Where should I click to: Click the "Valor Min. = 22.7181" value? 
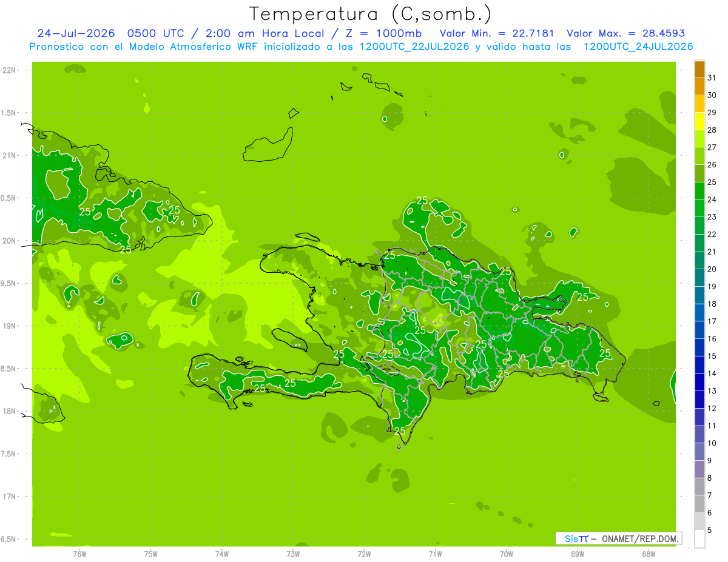[497, 33]
